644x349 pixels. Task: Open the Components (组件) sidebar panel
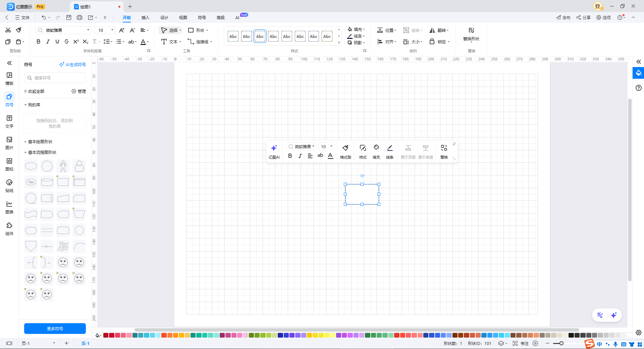(9, 229)
